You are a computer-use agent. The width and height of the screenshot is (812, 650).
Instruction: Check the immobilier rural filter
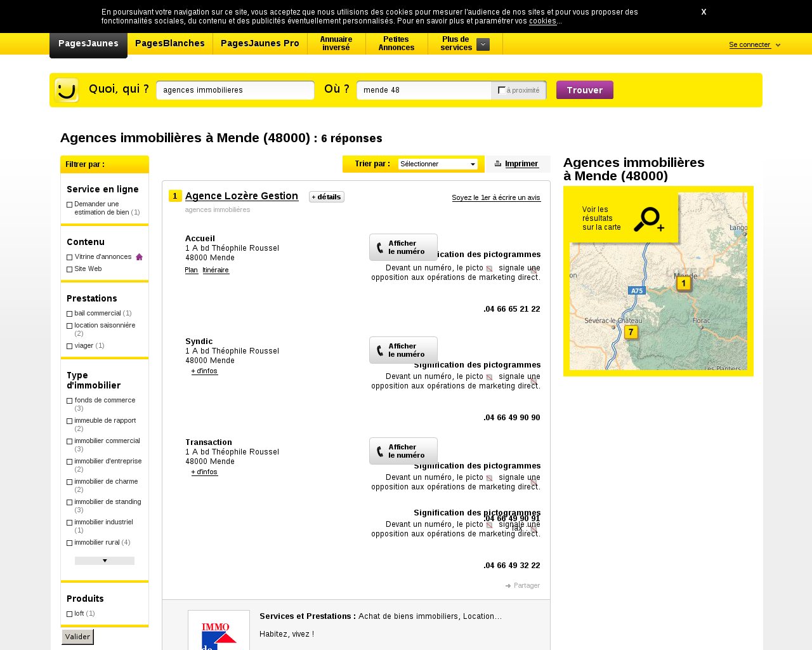click(70, 543)
